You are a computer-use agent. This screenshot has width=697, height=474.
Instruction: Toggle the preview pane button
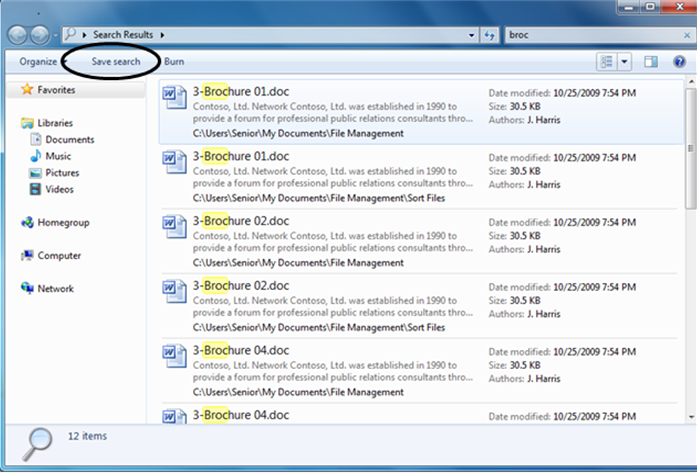pyautogui.click(x=651, y=61)
